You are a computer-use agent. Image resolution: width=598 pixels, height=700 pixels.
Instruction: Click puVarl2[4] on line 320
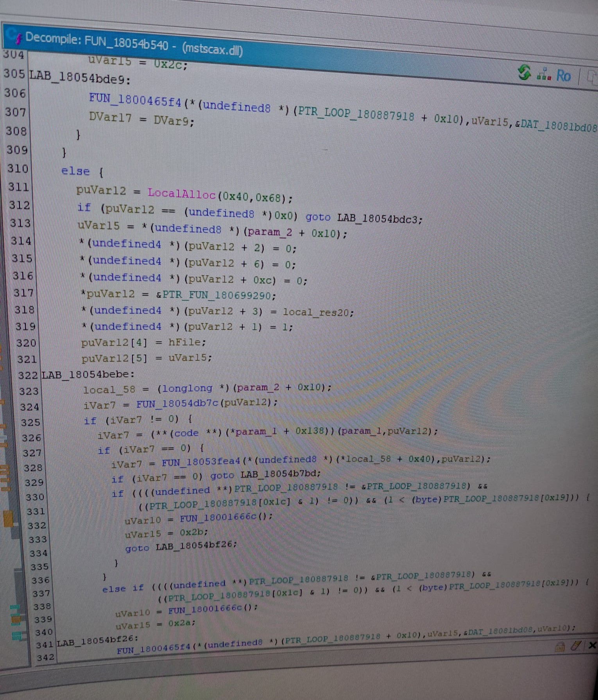coord(114,343)
